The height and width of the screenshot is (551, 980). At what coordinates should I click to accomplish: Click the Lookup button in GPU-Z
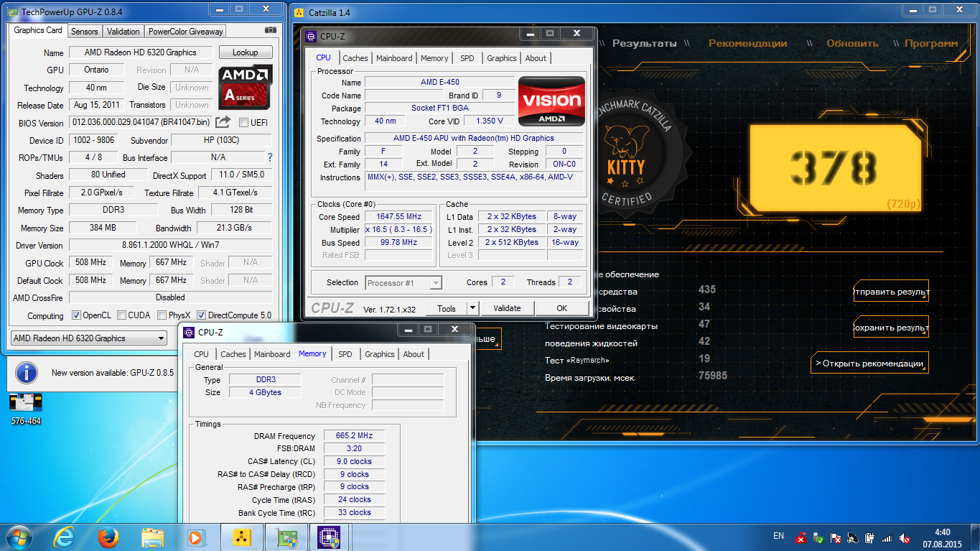coord(246,52)
